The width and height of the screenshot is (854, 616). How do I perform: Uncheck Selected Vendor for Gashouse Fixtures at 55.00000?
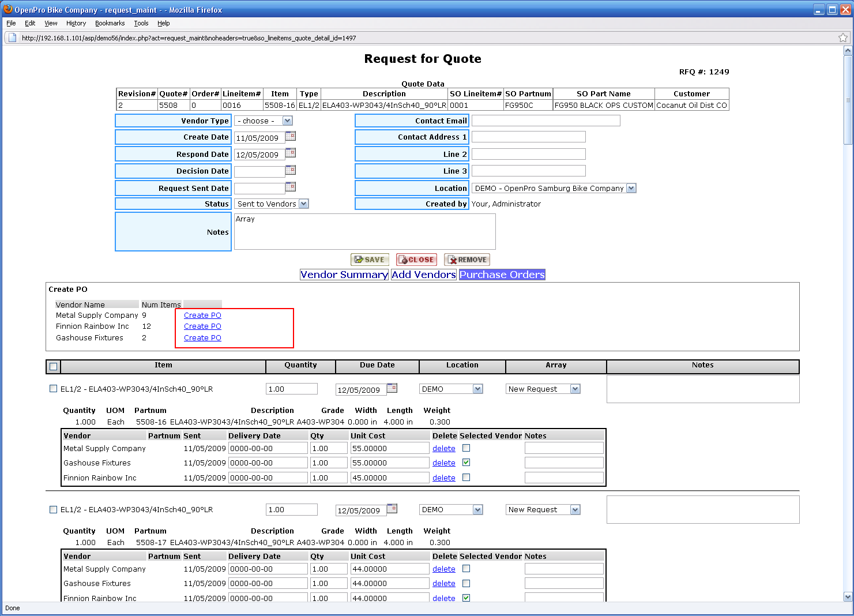click(466, 463)
